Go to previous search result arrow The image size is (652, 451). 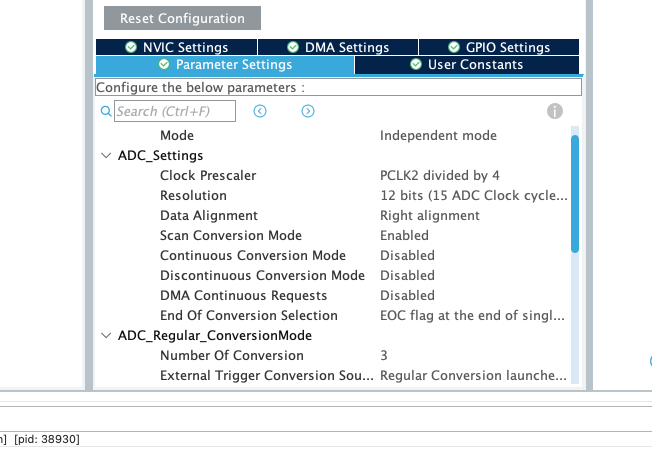click(x=260, y=111)
